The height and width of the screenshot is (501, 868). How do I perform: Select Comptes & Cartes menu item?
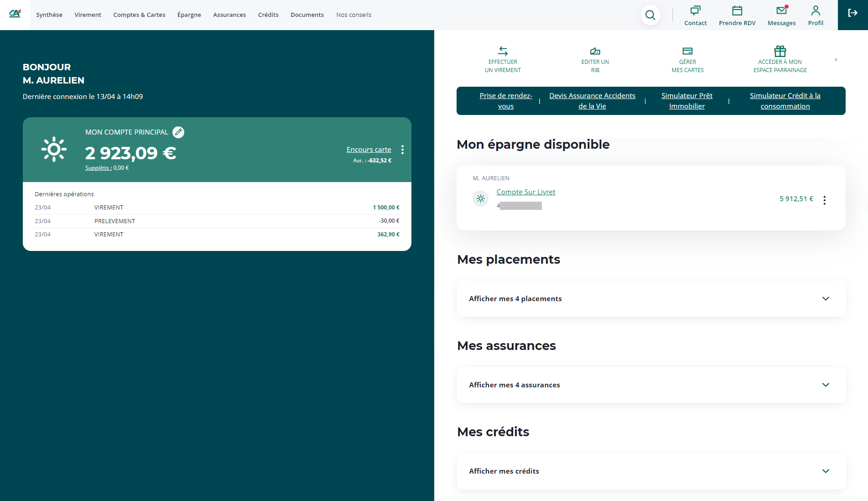pos(139,15)
